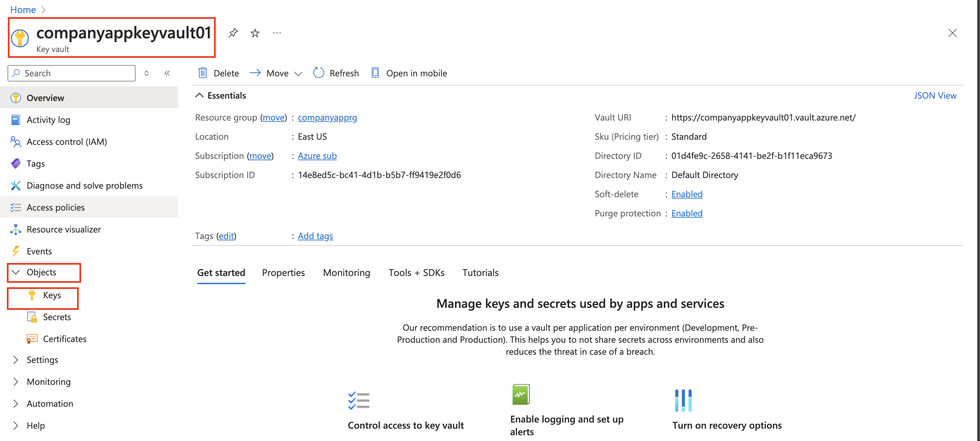This screenshot has width=980, height=441.
Task: Collapse the sidebar menu with double chevron
Action: coord(167,73)
